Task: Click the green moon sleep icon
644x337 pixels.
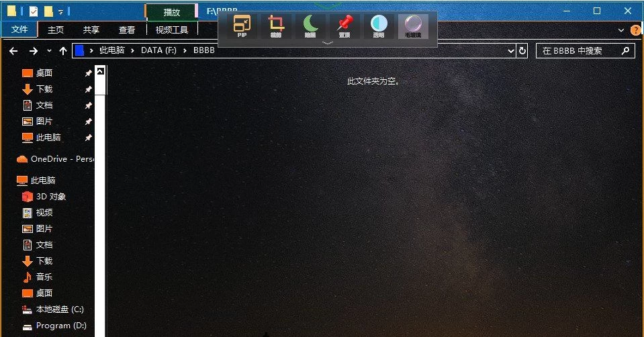Action: (x=310, y=26)
